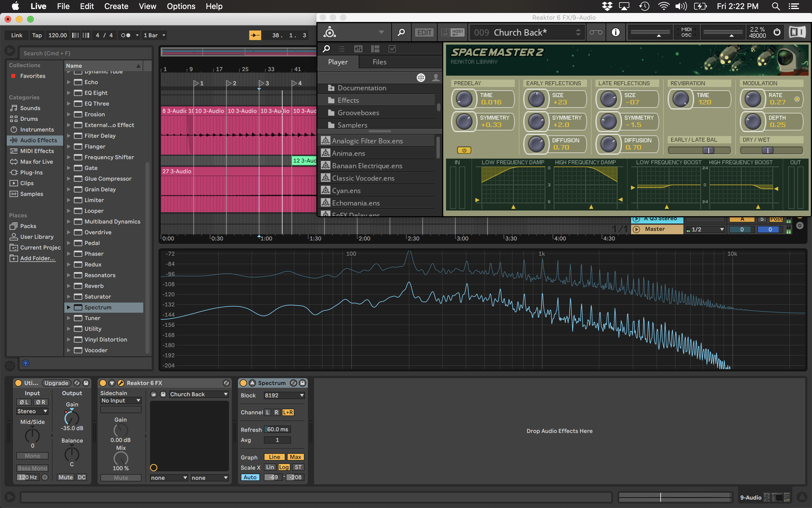The width and height of the screenshot is (812, 508).
Task: Click the Reaktor 6 FX wrench configure icon
Action: point(121,383)
